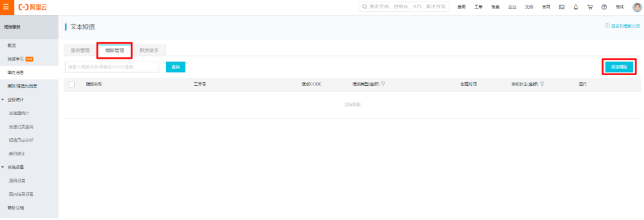Viewport: 644px width, 220px height.
Task: Tick the select-all checkbox in table header
Action: pos(72,84)
